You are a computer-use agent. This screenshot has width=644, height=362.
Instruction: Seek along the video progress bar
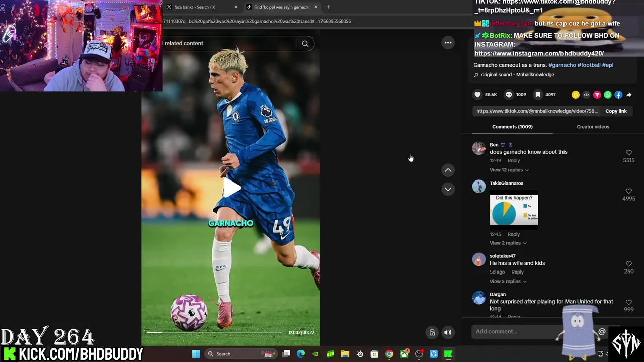(x=214, y=332)
